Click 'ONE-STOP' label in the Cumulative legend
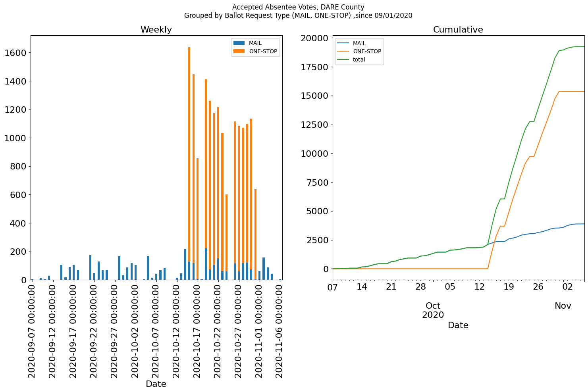588x392 pixels. 367,51
